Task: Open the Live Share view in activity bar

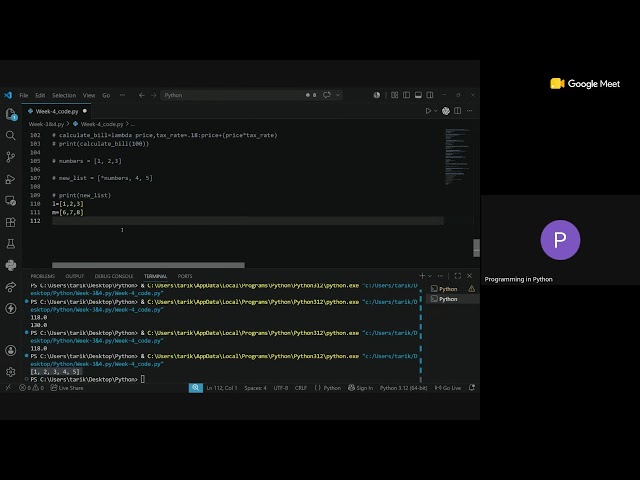Action: (x=11, y=287)
